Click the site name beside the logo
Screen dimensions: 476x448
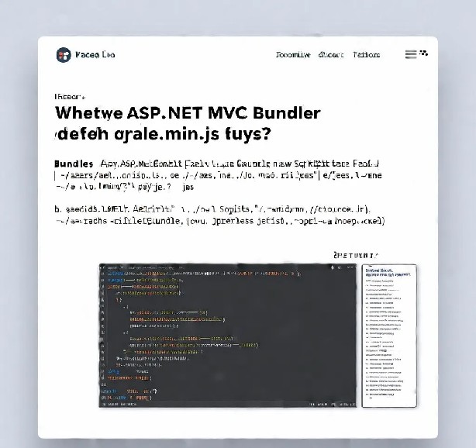tap(95, 55)
